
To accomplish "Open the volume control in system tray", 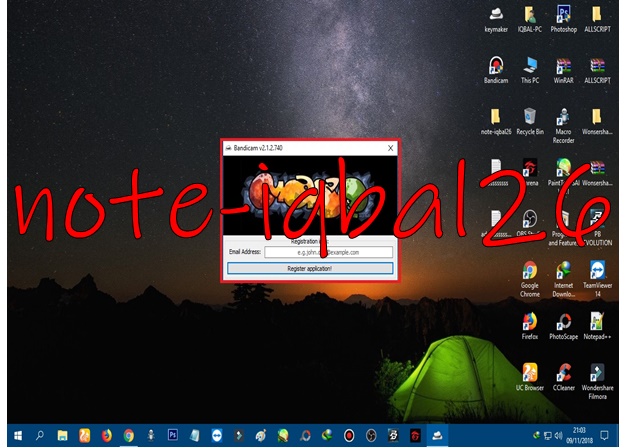I will (558, 436).
